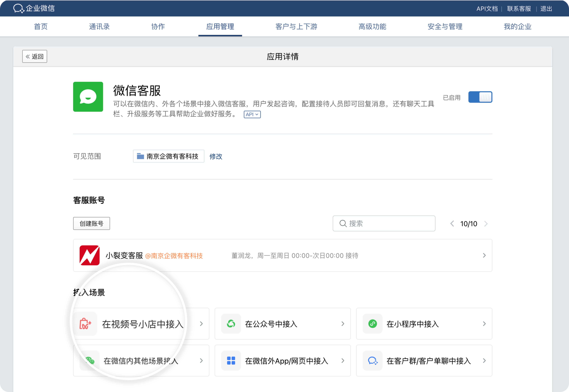
Task: Click the @南京企微有客科技 orange text
Action: pos(174,256)
